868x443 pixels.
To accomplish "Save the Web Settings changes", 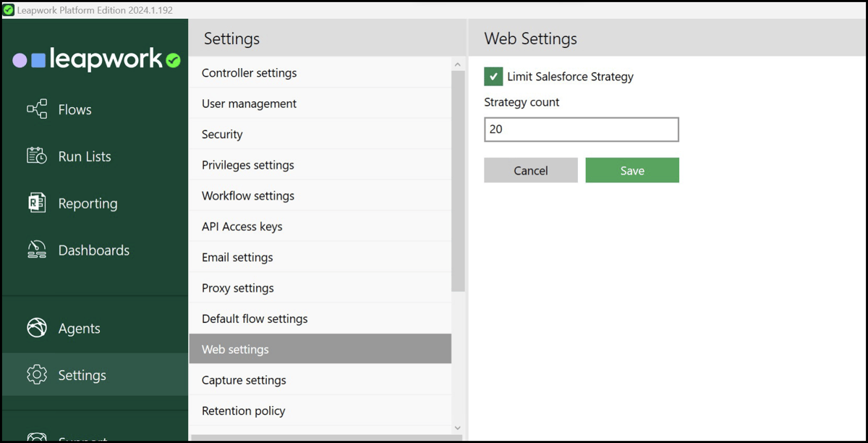I will pyautogui.click(x=631, y=169).
